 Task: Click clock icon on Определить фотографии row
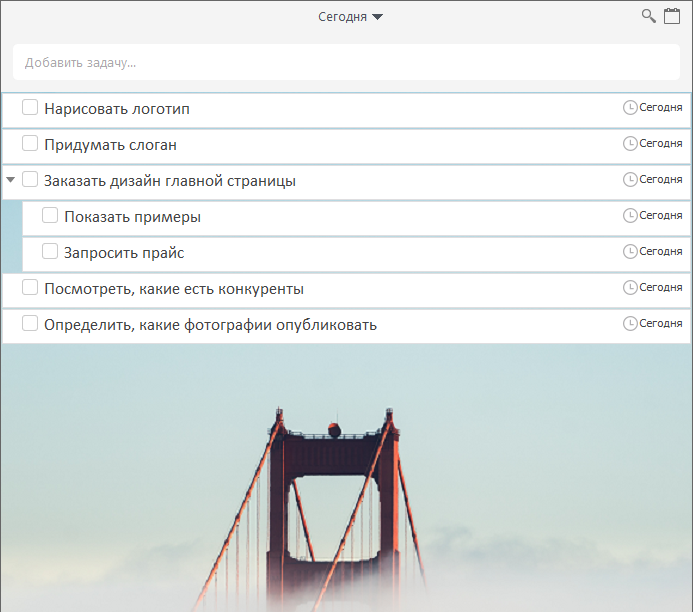pyautogui.click(x=630, y=323)
